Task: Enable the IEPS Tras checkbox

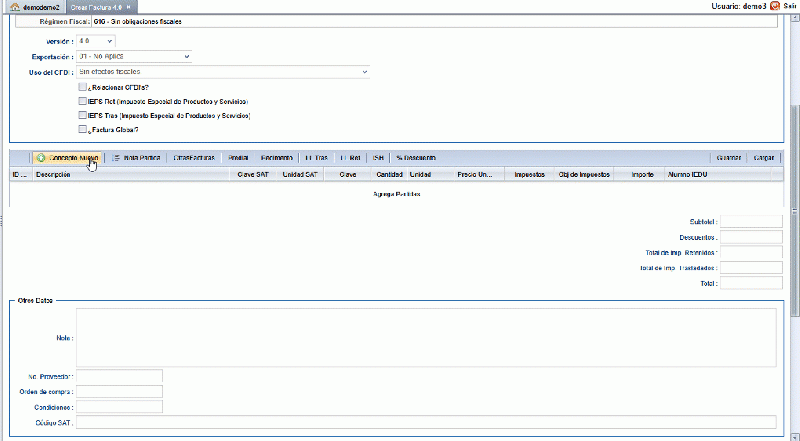Action: (83, 115)
